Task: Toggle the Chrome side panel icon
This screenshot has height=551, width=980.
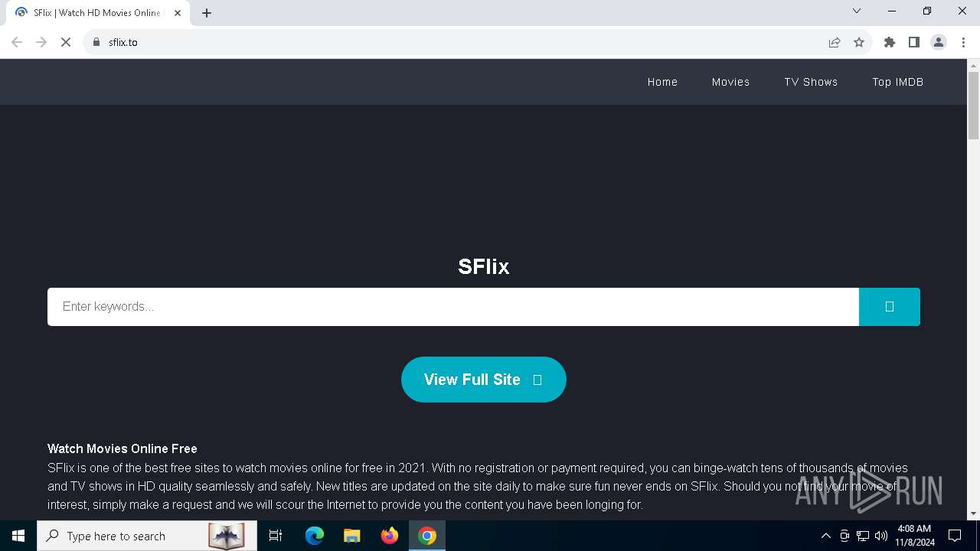Action: [914, 42]
